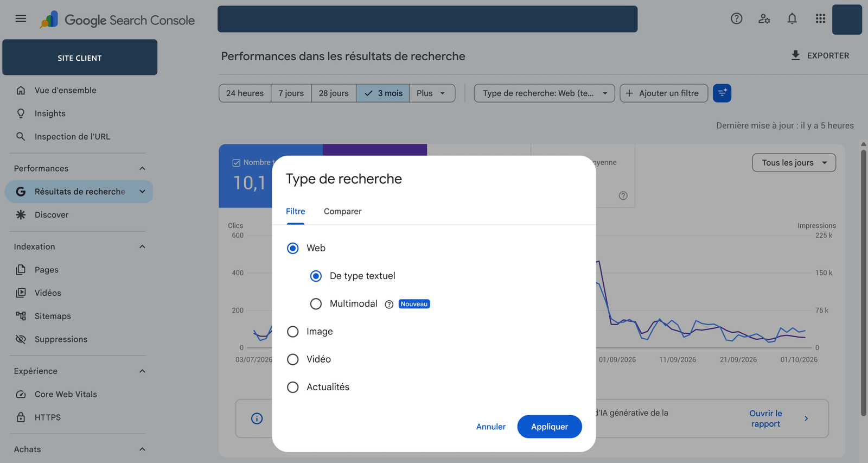Select the Actualités search type

coord(293,387)
